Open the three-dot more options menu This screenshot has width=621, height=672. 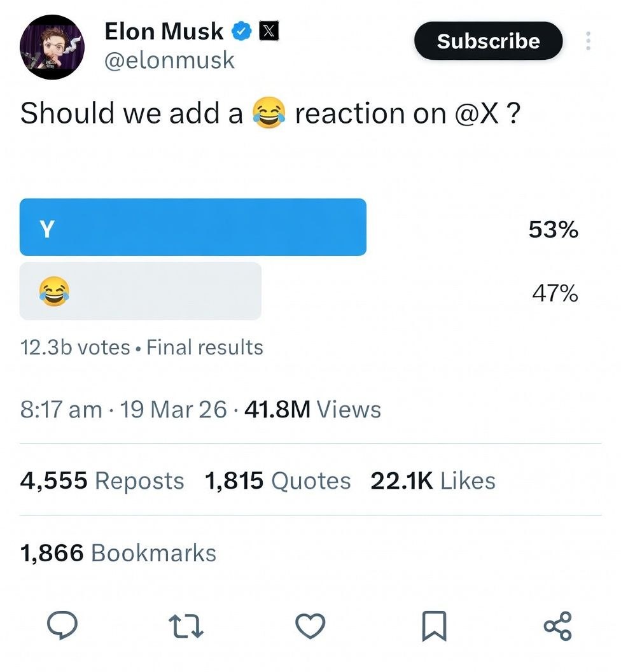click(588, 41)
